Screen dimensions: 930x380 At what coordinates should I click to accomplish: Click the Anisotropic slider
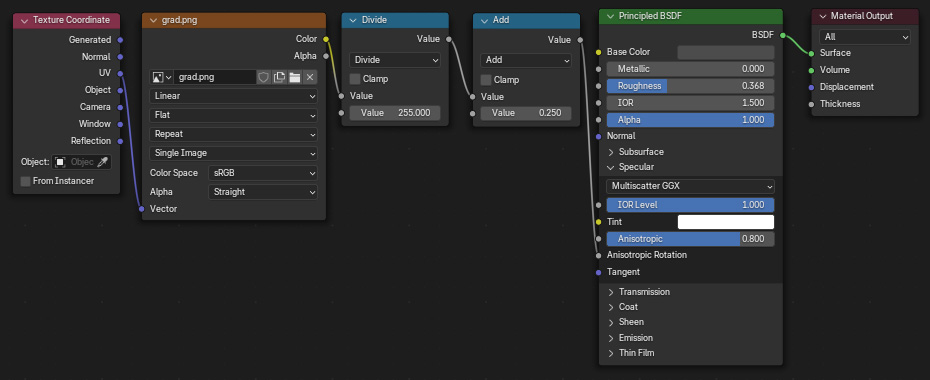pos(690,239)
